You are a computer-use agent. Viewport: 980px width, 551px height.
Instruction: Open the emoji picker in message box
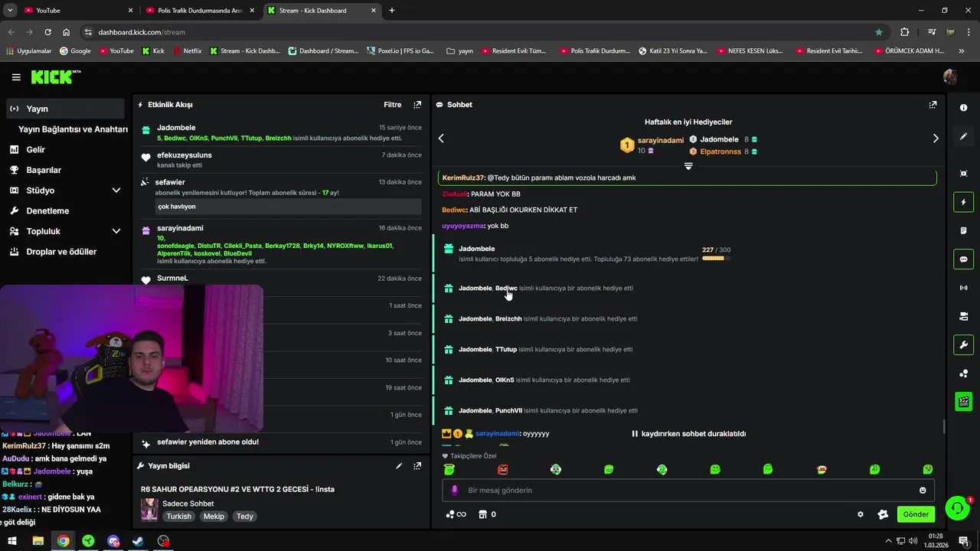tap(923, 491)
